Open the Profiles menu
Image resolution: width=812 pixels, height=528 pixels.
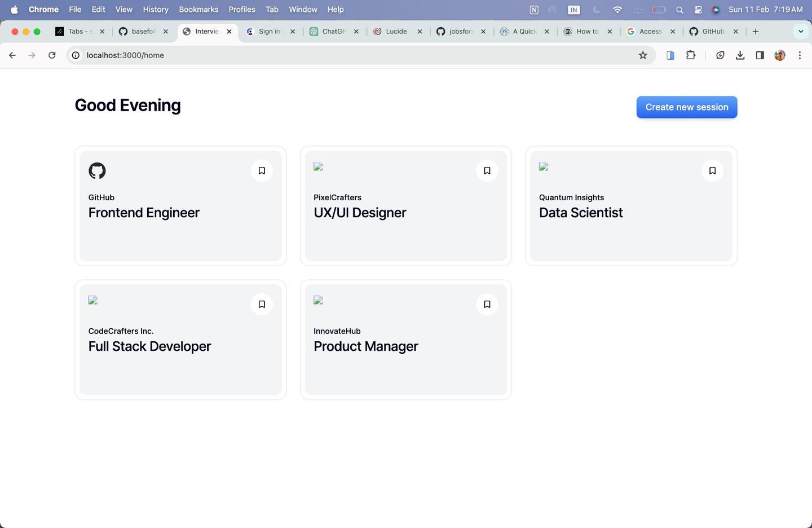(242, 10)
